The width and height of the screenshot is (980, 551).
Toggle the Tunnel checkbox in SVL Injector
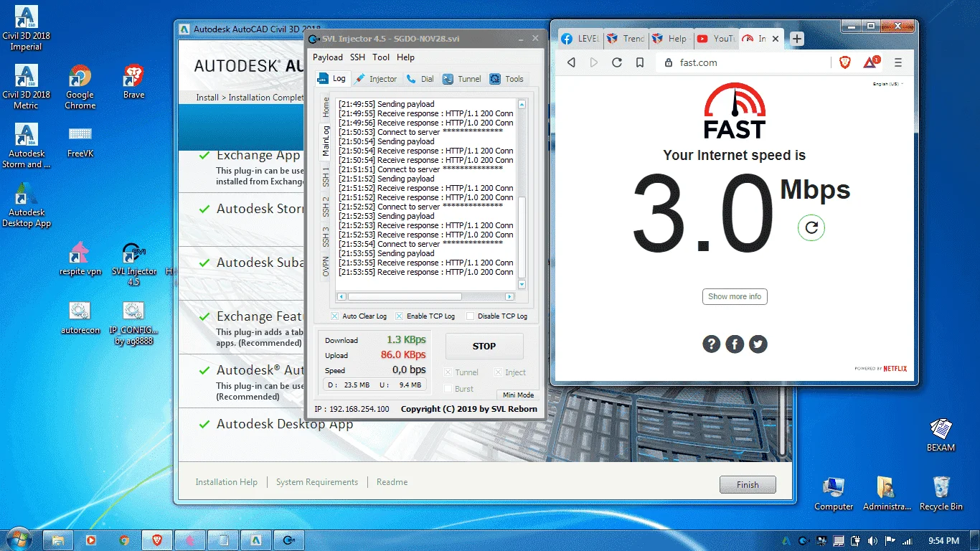click(x=448, y=372)
